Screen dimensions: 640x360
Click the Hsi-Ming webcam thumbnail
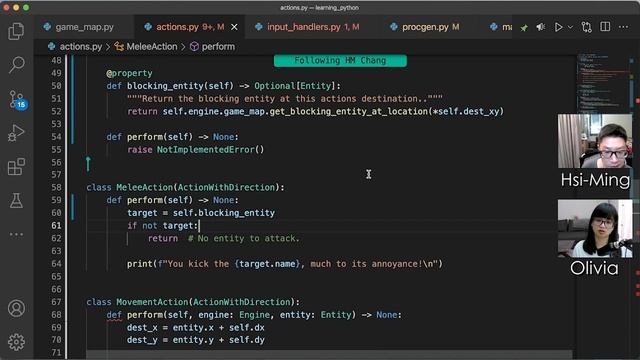click(595, 141)
